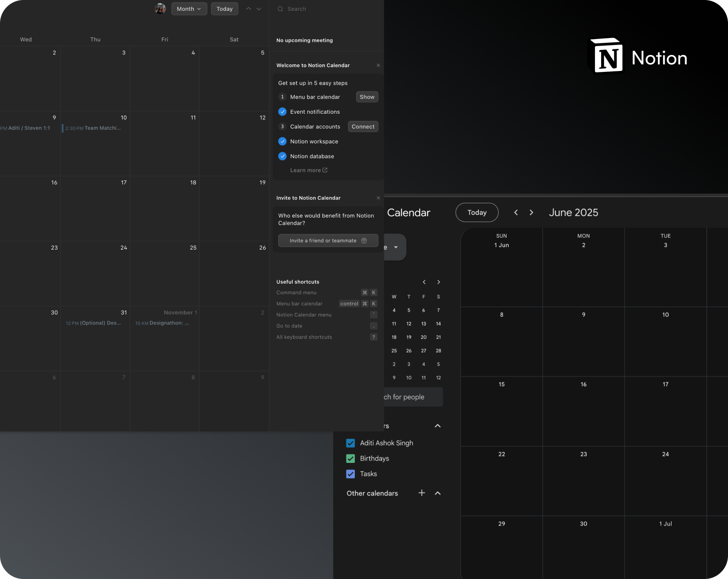Screen dimensions: 728x579
Task: Add another calendar with plus icon
Action: click(422, 493)
